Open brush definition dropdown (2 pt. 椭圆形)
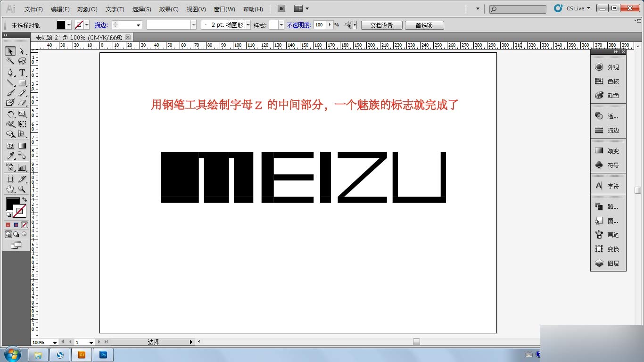644x362 pixels. (x=248, y=25)
